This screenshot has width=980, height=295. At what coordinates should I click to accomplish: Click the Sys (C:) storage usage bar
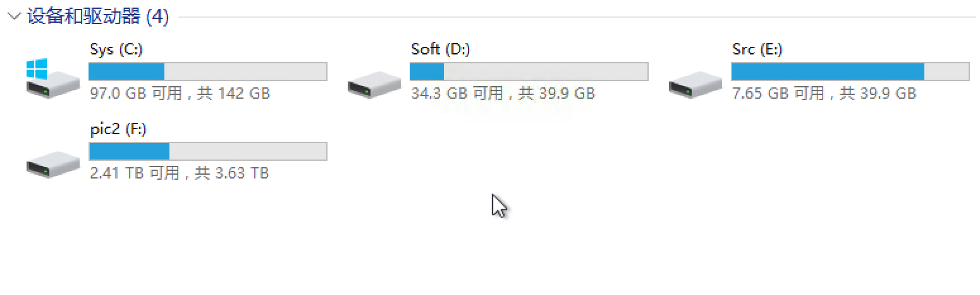[207, 72]
